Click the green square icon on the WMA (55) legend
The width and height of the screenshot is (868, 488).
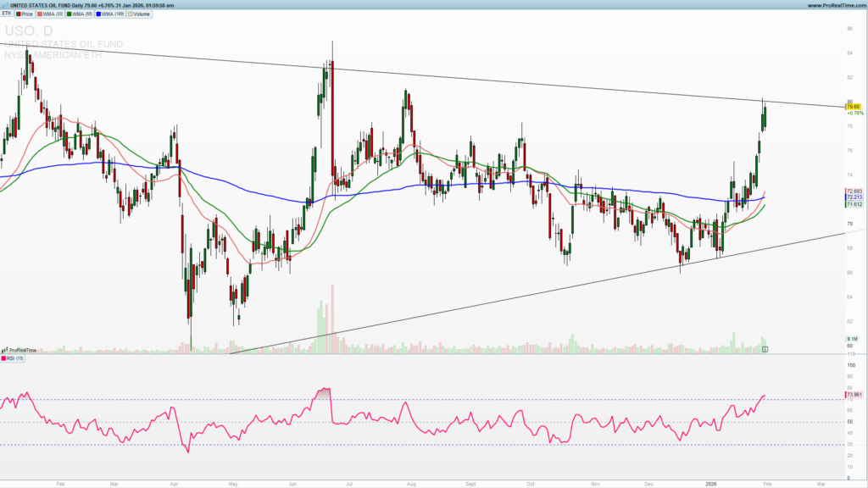coord(70,14)
